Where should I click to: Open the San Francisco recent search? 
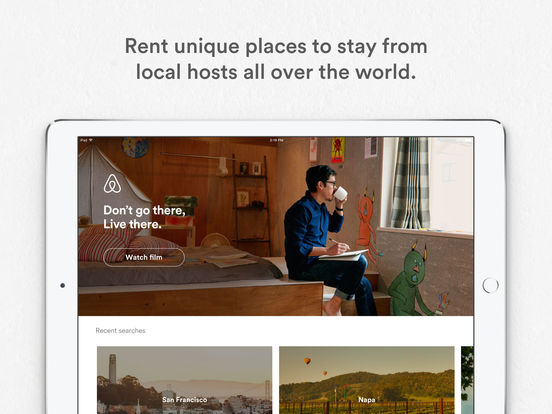coord(184,380)
